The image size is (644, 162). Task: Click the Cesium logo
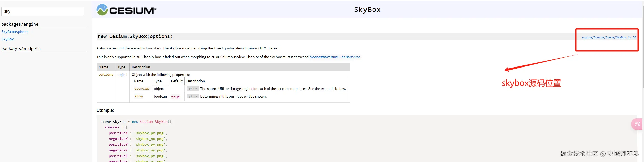tap(126, 10)
